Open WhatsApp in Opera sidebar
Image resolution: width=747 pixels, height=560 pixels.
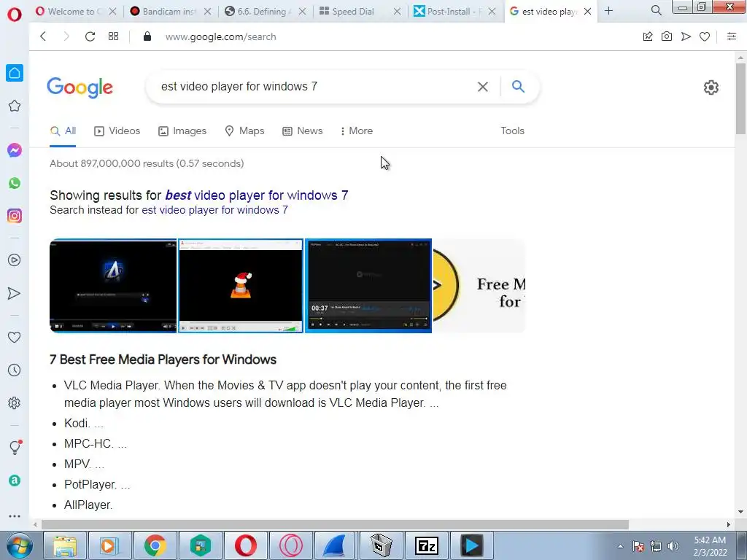(x=15, y=183)
